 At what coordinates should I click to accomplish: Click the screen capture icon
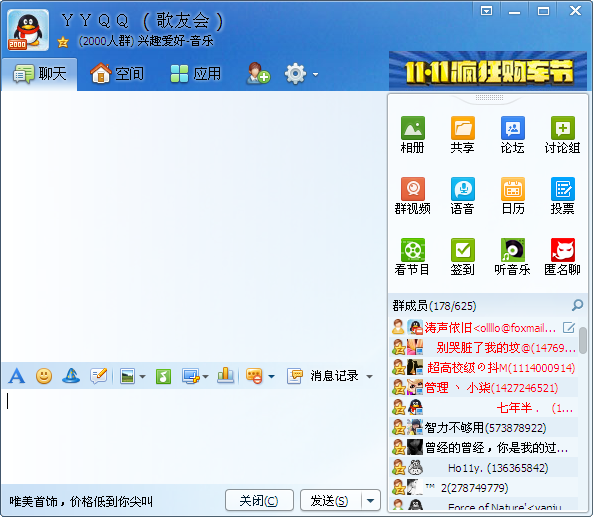tap(191, 376)
